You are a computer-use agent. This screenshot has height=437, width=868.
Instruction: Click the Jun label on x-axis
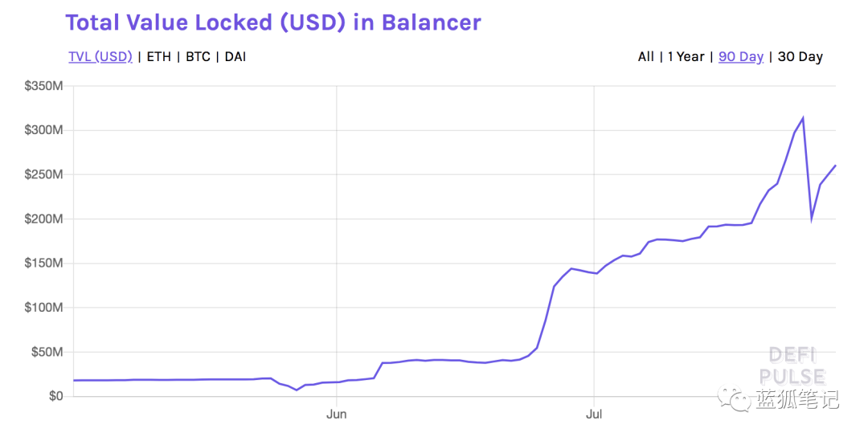pos(336,415)
